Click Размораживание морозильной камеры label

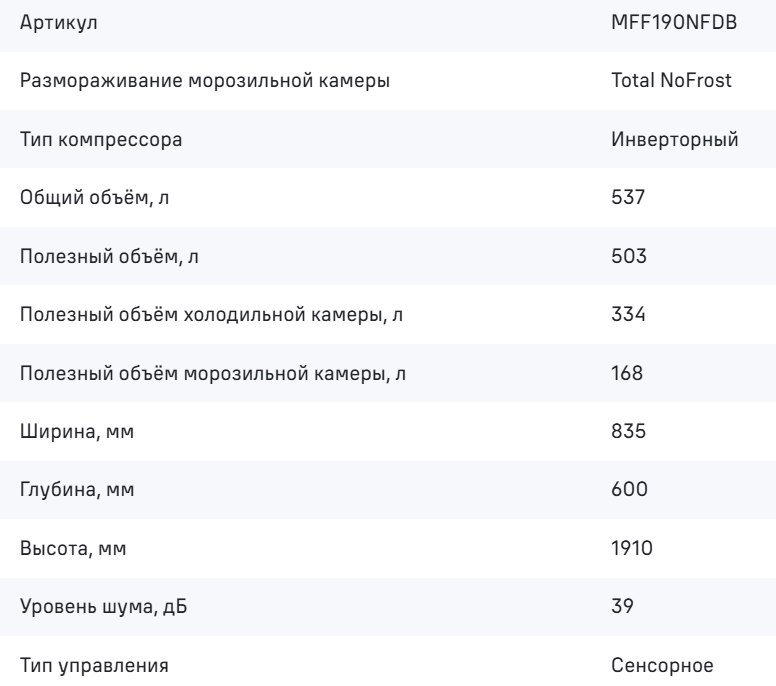(205, 81)
